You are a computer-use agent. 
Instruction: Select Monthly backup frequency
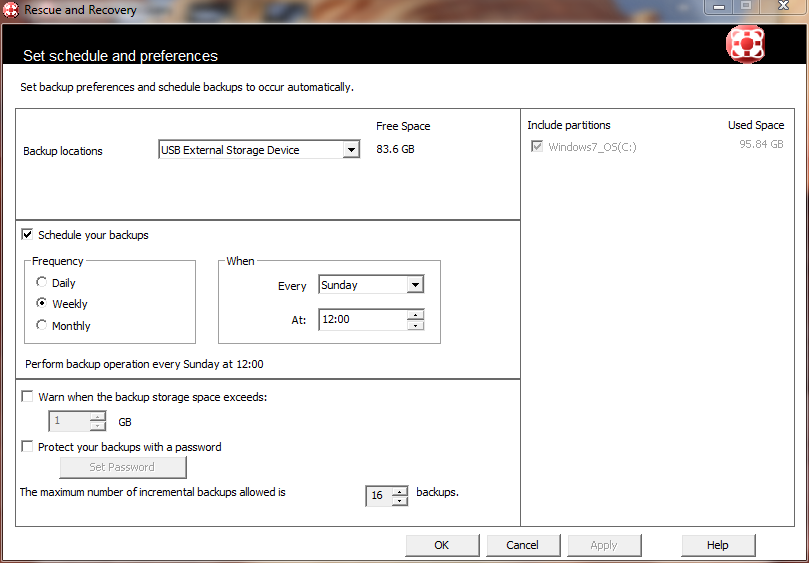pos(41,325)
